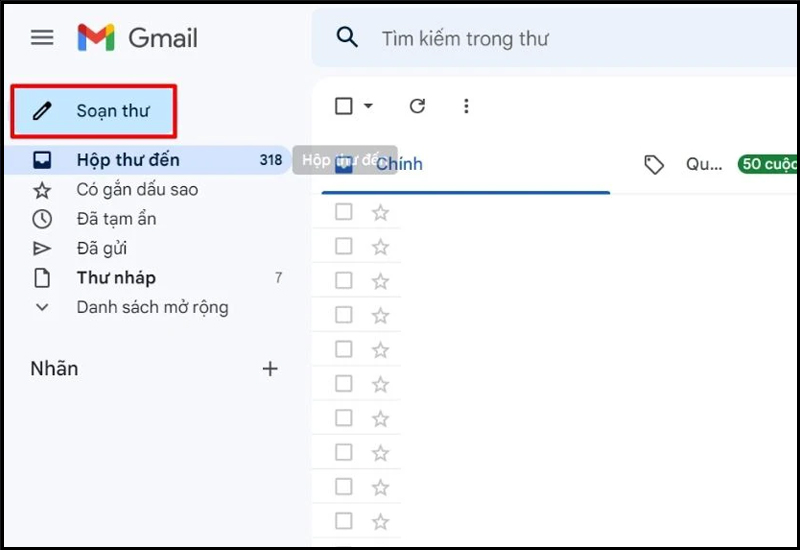Open the sent arrow icon (Đã gửi)
Viewport: 800px width, 550px height.
click(42, 248)
